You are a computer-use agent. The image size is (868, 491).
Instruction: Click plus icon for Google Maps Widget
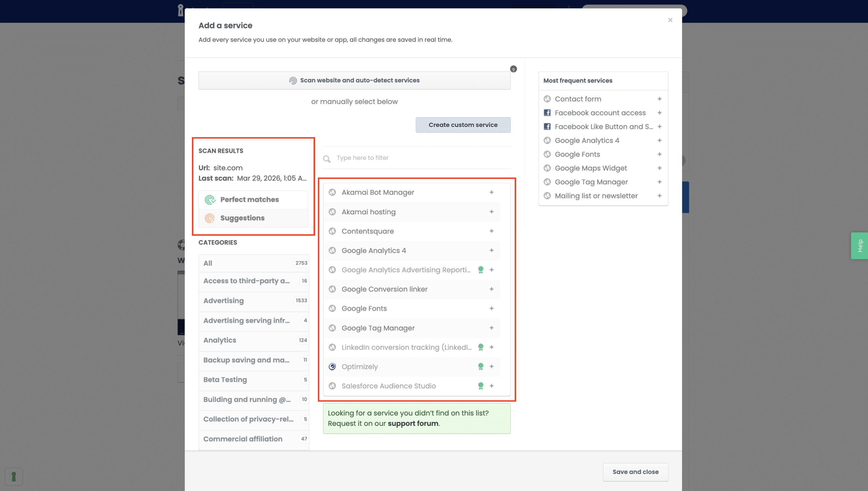tap(659, 168)
